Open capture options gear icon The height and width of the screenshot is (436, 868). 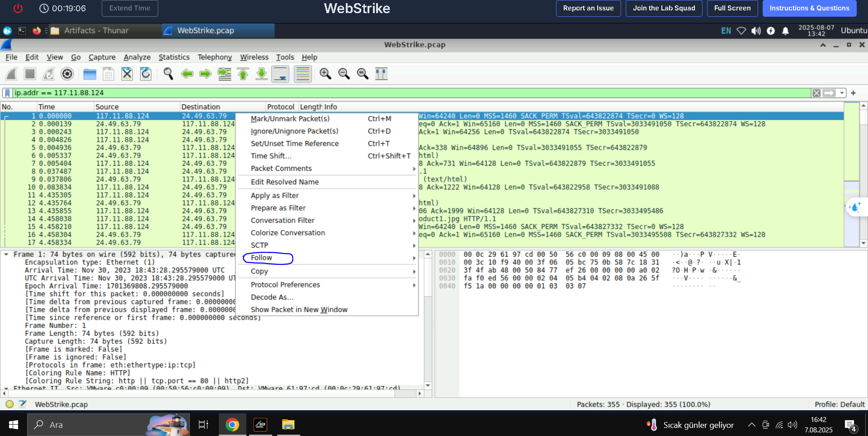pyautogui.click(x=67, y=74)
